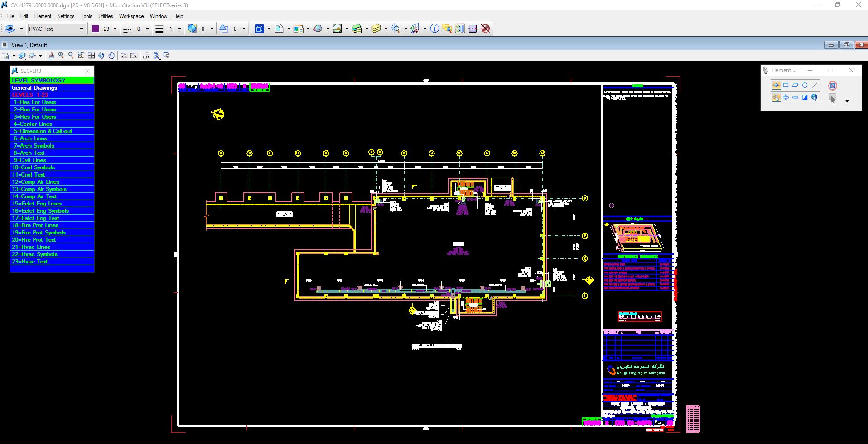This screenshot has width=868, height=444.
Task: Click the Zoom In view control icon
Action: [x=61, y=55]
